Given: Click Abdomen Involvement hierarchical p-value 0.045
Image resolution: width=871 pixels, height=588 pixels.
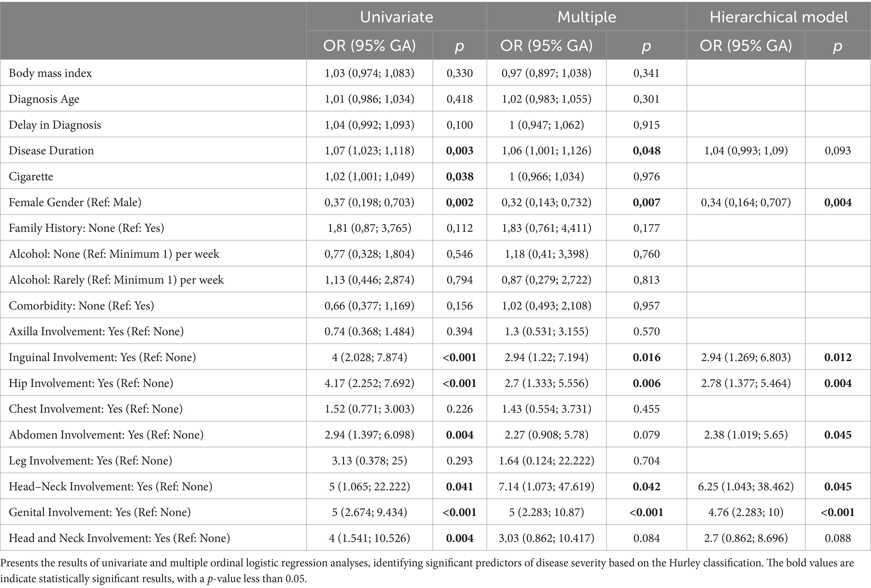Looking at the screenshot, I should (x=838, y=435).
